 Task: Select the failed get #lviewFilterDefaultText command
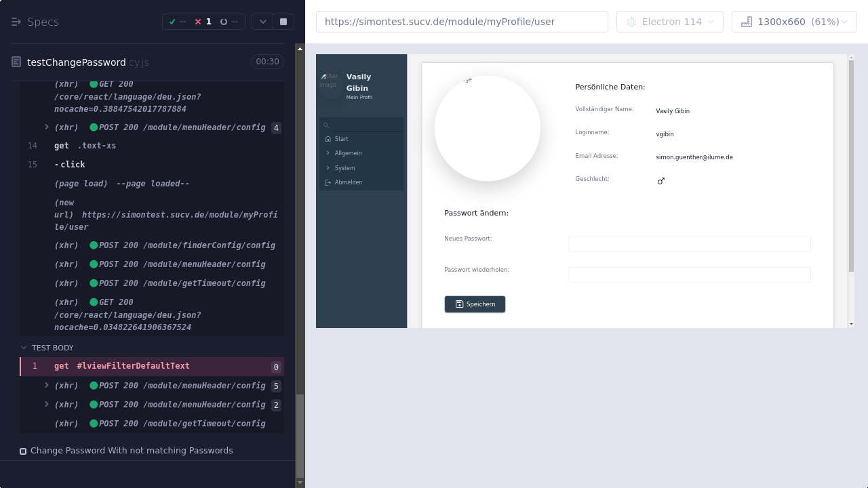[122, 366]
